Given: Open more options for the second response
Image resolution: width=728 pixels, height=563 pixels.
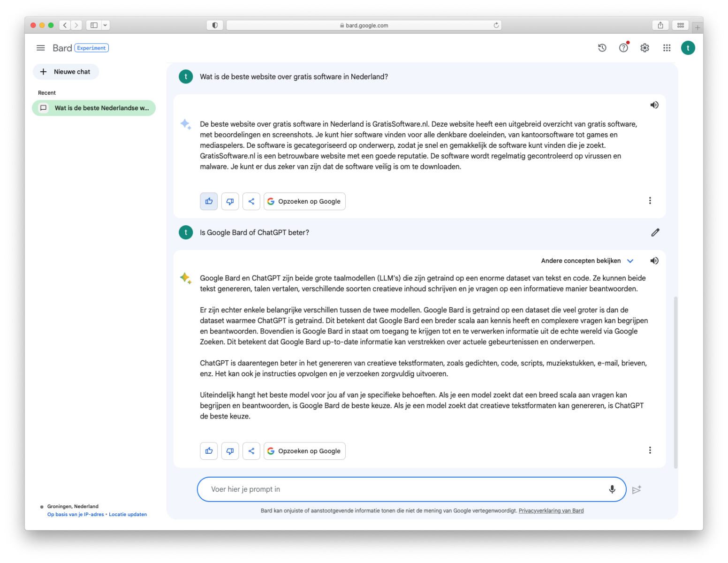Looking at the screenshot, I should tap(650, 450).
